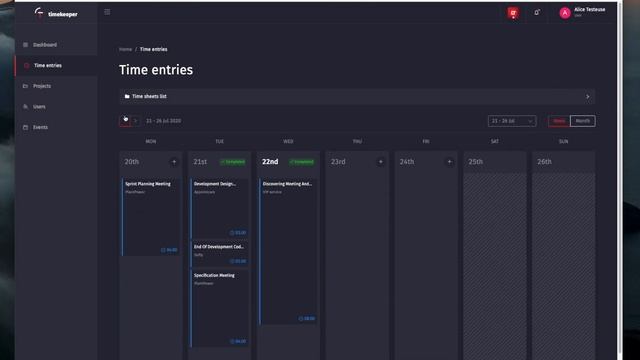Open End Of Development Cod... entry
This screenshot has height=360, width=640.
220,253
